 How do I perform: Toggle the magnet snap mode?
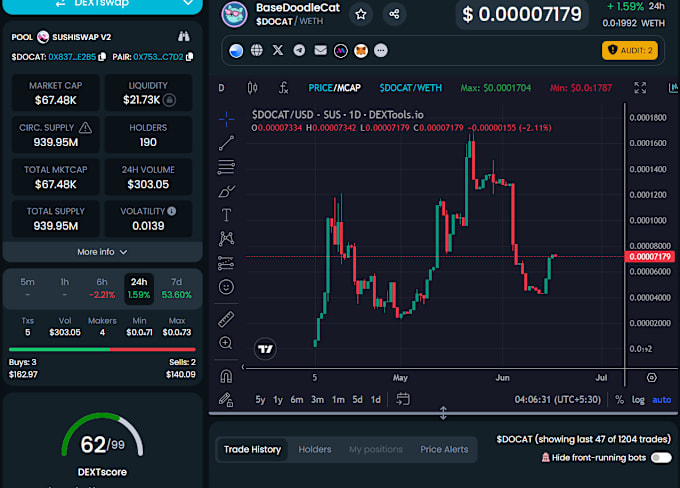pyautogui.click(x=226, y=376)
